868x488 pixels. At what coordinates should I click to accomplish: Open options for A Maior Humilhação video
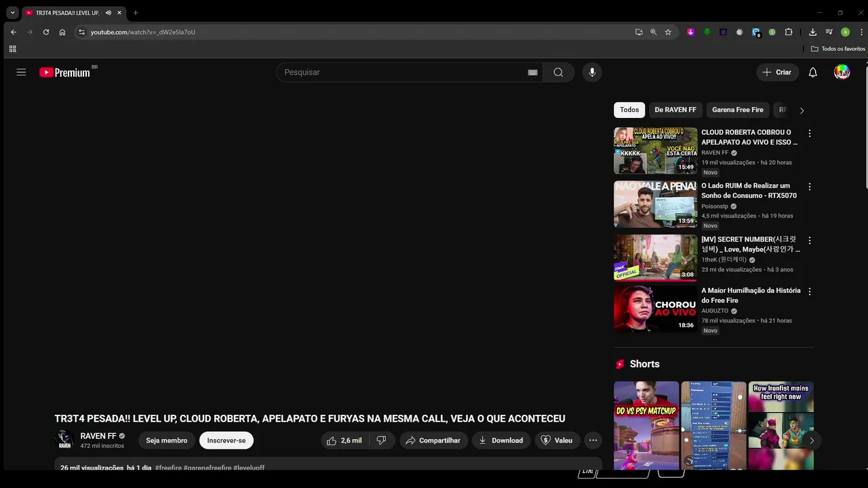coord(809,291)
